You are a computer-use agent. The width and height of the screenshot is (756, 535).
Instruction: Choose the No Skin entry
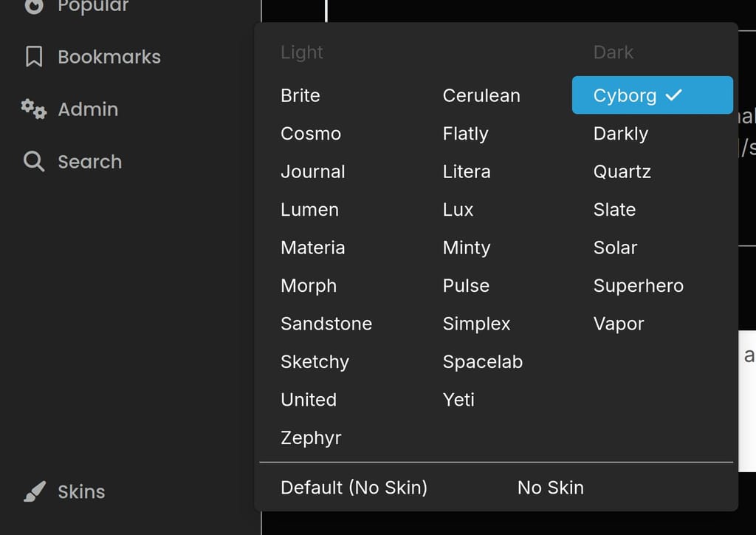click(550, 488)
